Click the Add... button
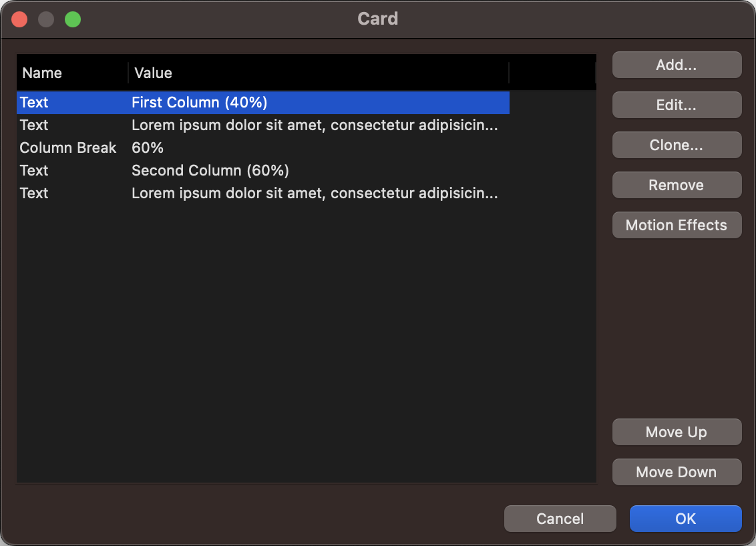756x546 pixels. tap(677, 65)
